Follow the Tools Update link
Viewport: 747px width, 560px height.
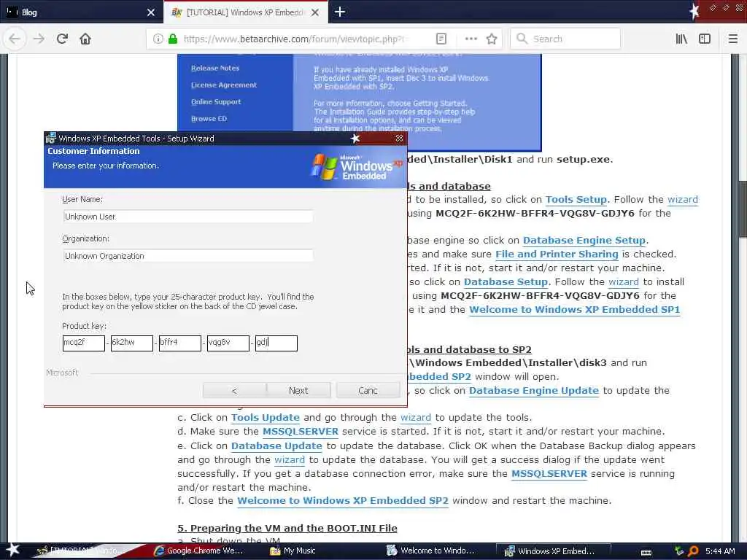point(266,418)
